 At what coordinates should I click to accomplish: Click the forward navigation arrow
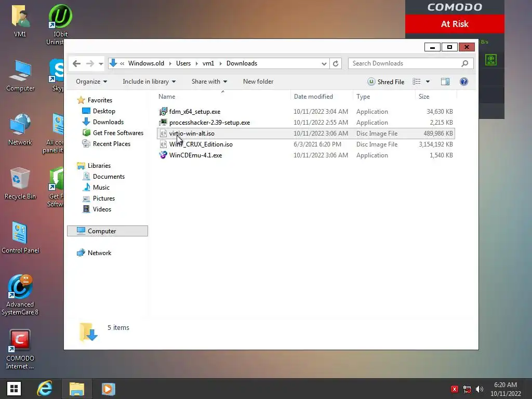click(x=90, y=63)
